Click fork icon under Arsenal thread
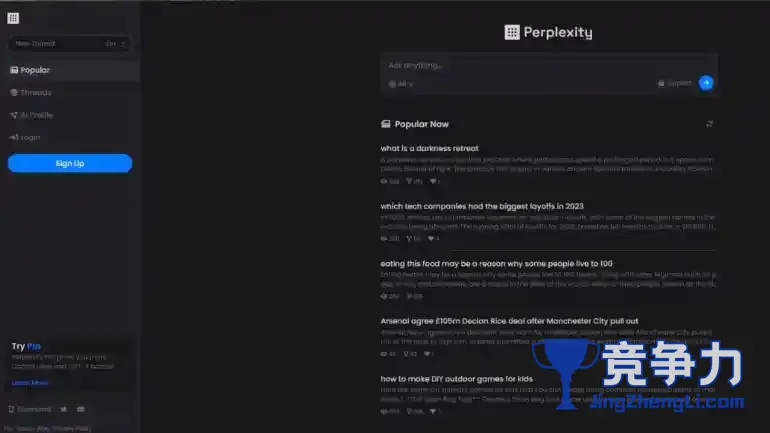The width and height of the screenshot is (770, 433). (406, 354)
